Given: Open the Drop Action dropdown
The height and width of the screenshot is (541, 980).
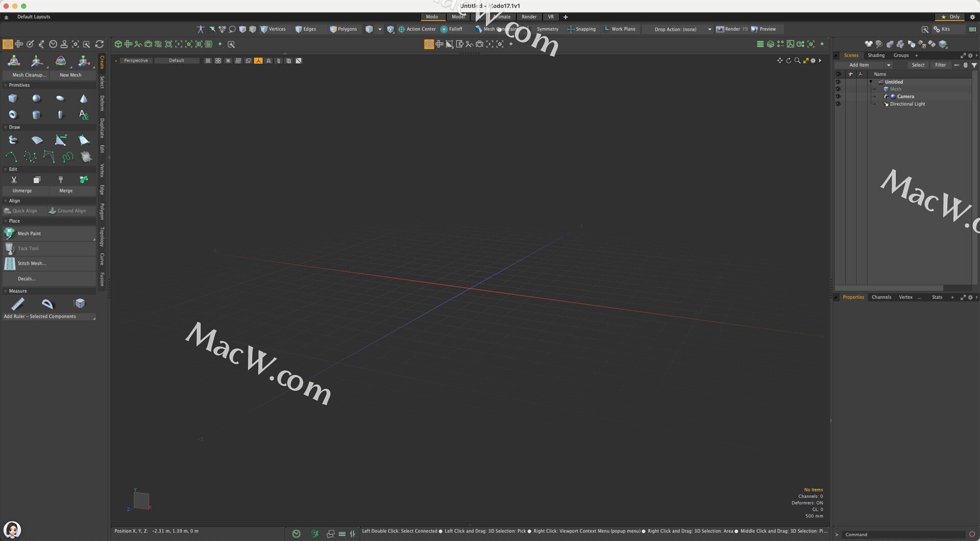Looking at the screenshot, I should 678,29.
